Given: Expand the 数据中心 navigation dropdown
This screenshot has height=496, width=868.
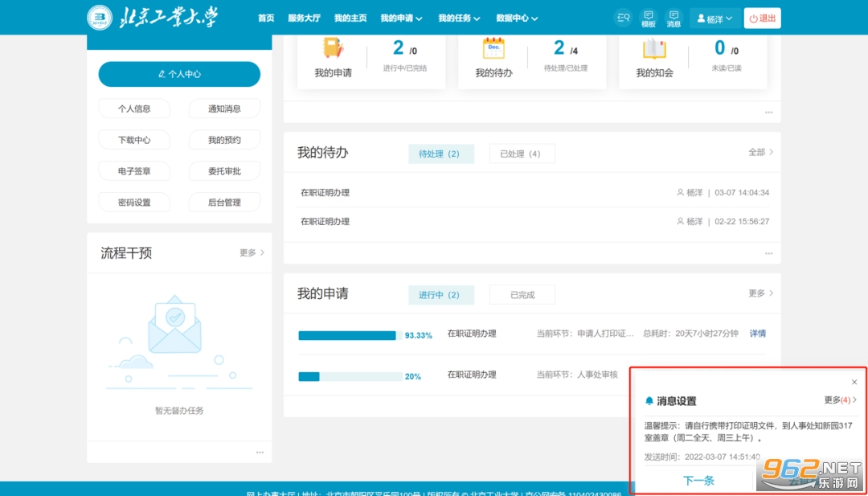Looking at the screenshot, I should pos(517,18).
